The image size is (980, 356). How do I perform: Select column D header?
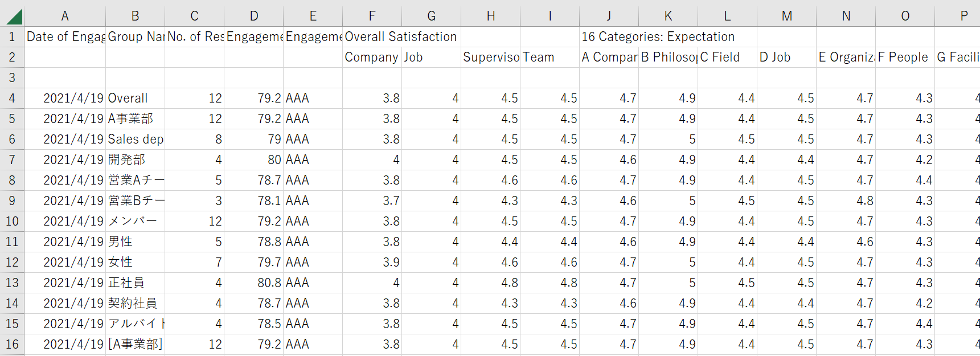click(254, 16)
